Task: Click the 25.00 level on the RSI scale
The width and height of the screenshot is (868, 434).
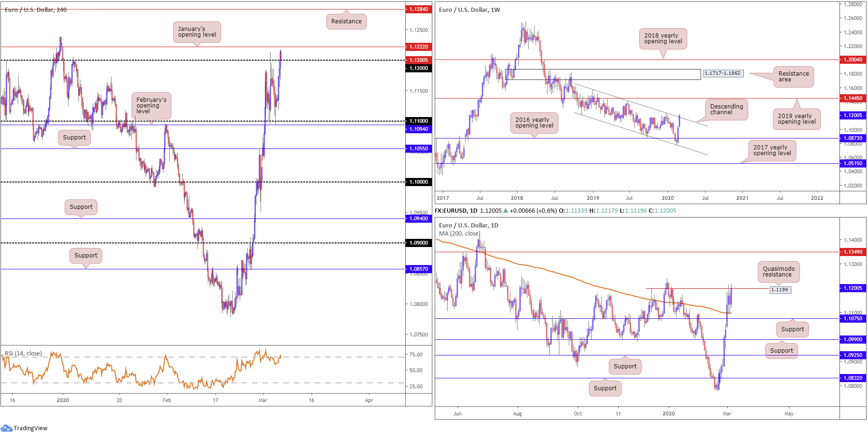Action: pyautogui.click(x=416, y=386)
